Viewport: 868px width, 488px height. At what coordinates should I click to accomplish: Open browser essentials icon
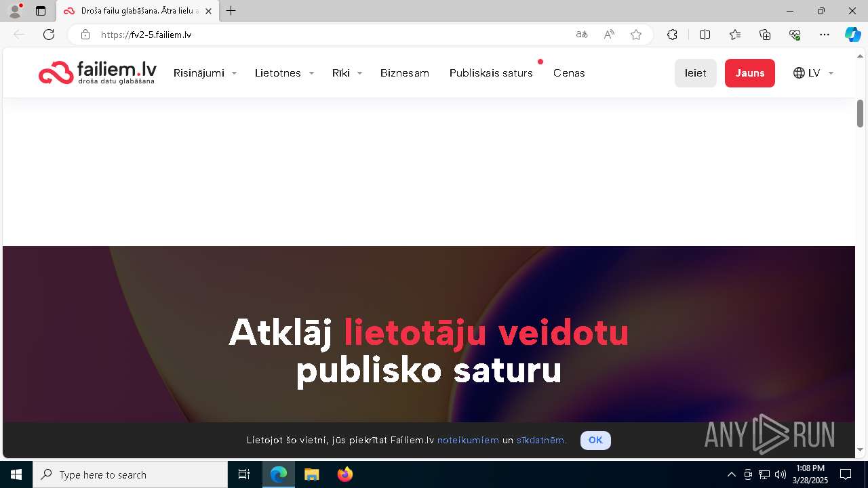coord(795,35)
